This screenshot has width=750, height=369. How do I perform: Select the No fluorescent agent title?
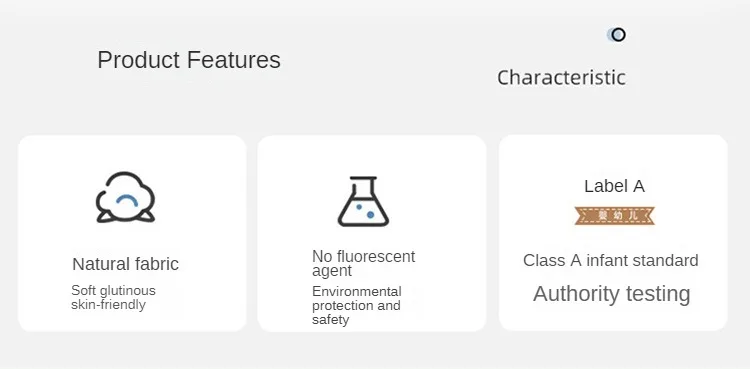pos(364,263)
